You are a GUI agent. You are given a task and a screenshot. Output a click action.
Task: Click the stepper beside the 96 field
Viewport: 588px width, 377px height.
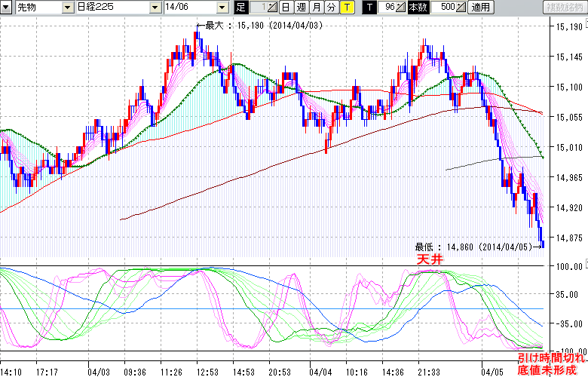pos(402,8)
